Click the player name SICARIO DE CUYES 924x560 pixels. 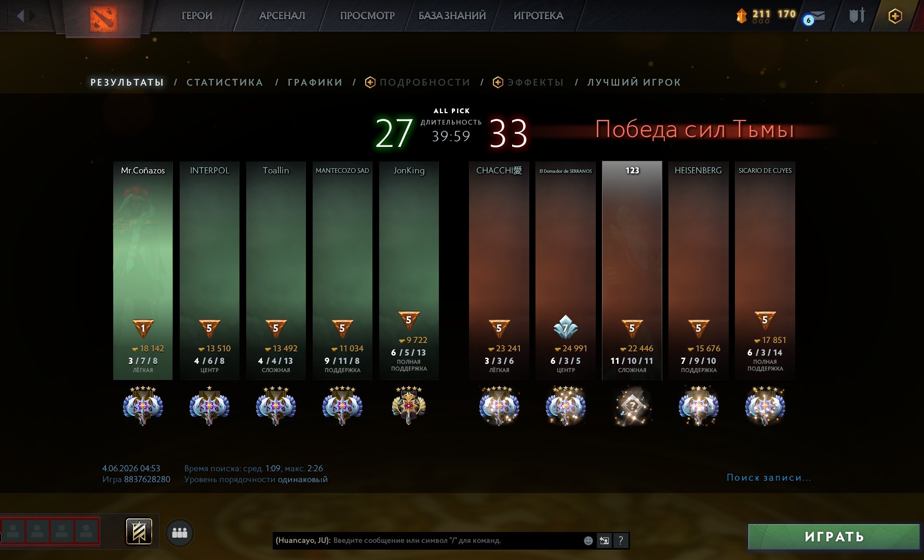[x=765, y=170]
